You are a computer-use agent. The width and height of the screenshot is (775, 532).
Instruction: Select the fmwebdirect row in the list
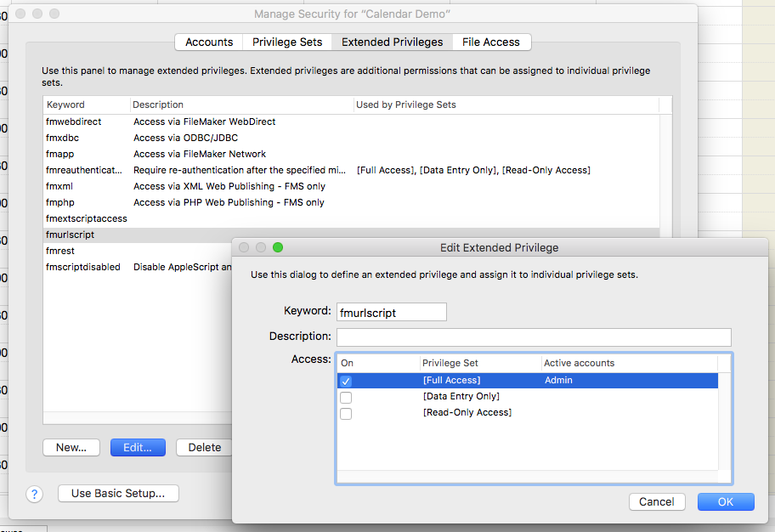pos(74,122)
